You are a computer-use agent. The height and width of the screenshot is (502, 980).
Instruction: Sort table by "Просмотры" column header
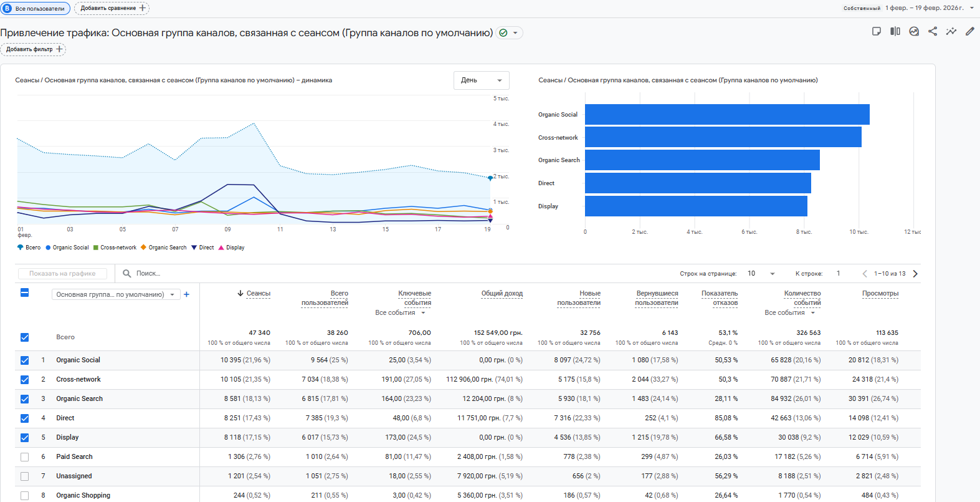tap(880, 293)
